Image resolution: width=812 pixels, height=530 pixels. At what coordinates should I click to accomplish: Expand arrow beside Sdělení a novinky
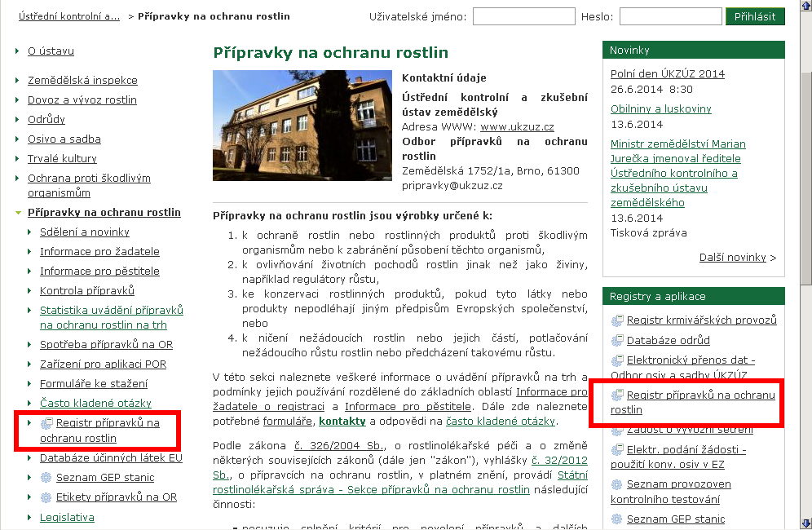(x=29, y=232)
